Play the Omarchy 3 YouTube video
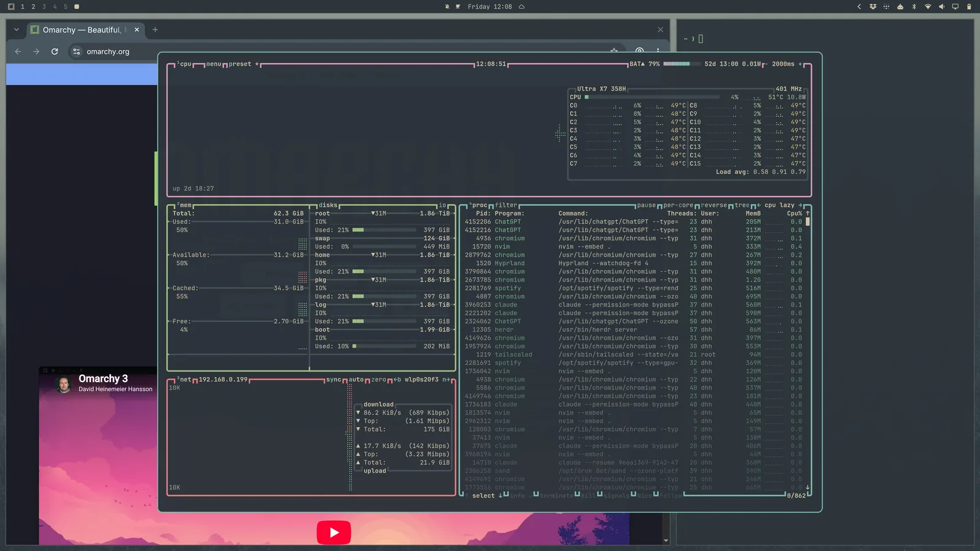The image size is (980, 551). [334, 532]
